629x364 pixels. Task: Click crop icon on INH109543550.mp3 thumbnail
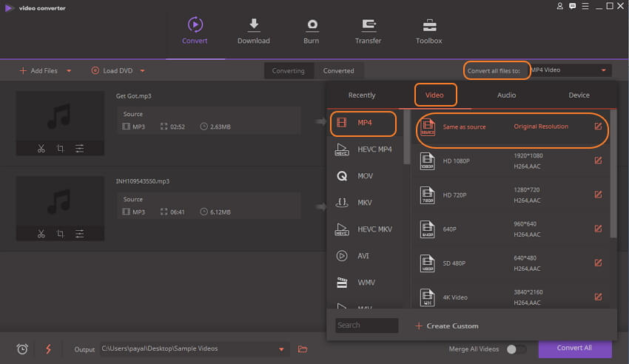[60, 234]
